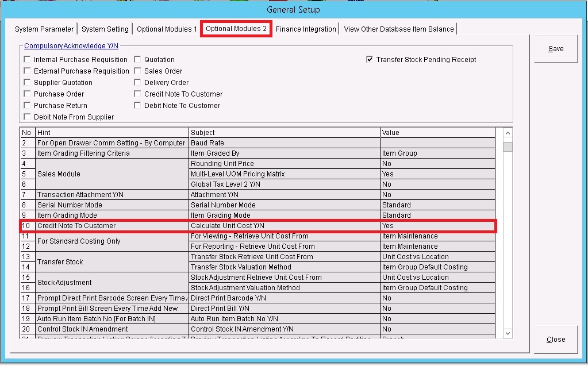Select Multi-Level UOM Pricing Matrix row value
The width and height of the screenshot is (588, 366).
[437, 174]
